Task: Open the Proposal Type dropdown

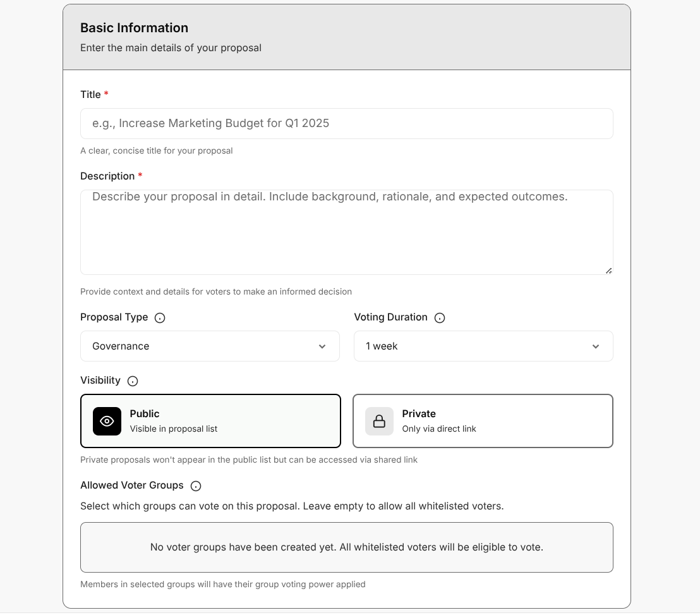Action: (210, 346)
